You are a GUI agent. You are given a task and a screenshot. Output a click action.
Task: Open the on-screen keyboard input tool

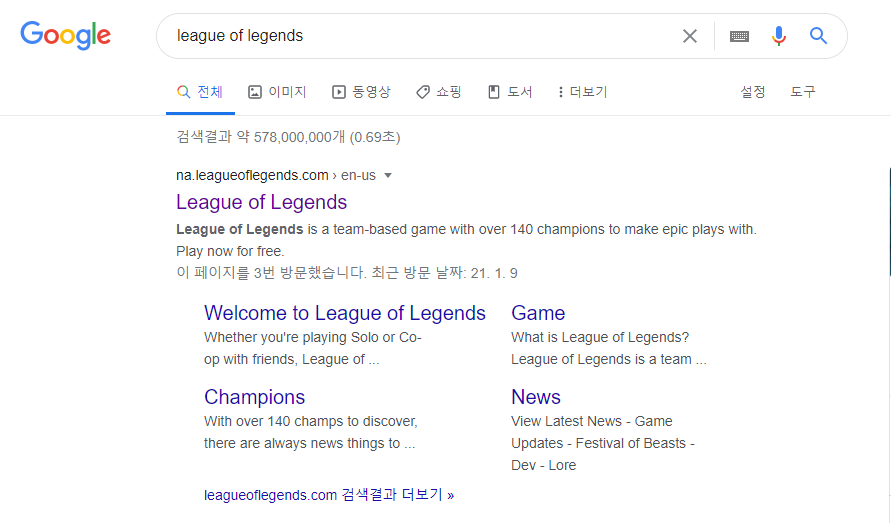739,36
